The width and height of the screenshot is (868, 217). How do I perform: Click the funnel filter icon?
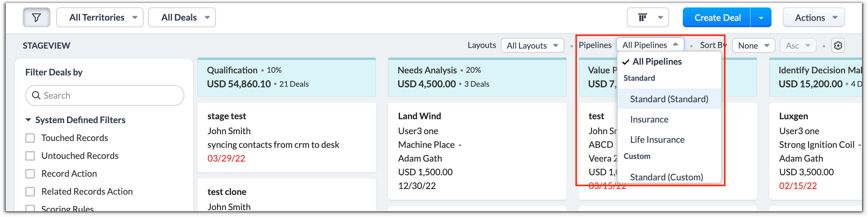click(36, 18)
